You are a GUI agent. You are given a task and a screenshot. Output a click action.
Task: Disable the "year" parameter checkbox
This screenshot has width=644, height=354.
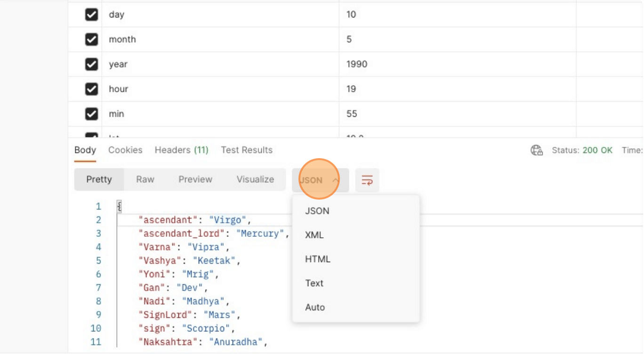[91, 64]
